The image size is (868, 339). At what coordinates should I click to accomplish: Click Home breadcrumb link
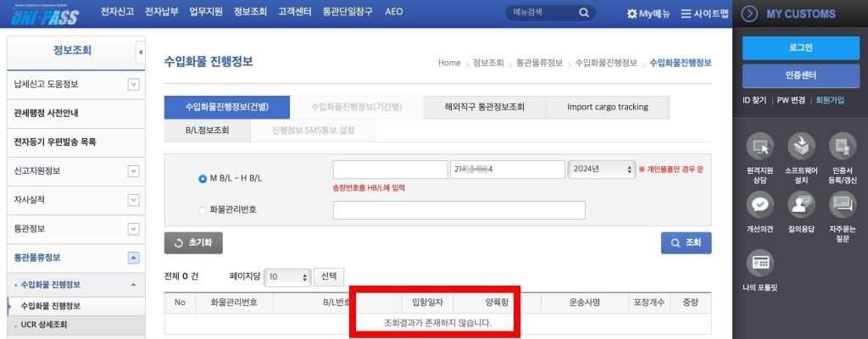click(449, 64)
